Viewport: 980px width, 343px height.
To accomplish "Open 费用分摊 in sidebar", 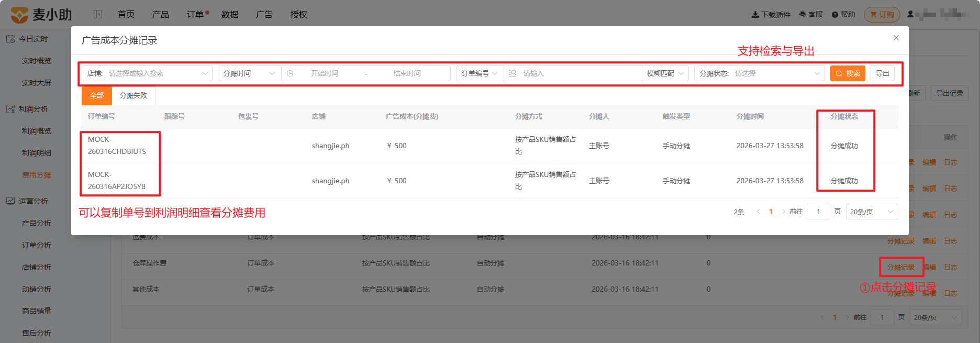I will coord(37,175).
